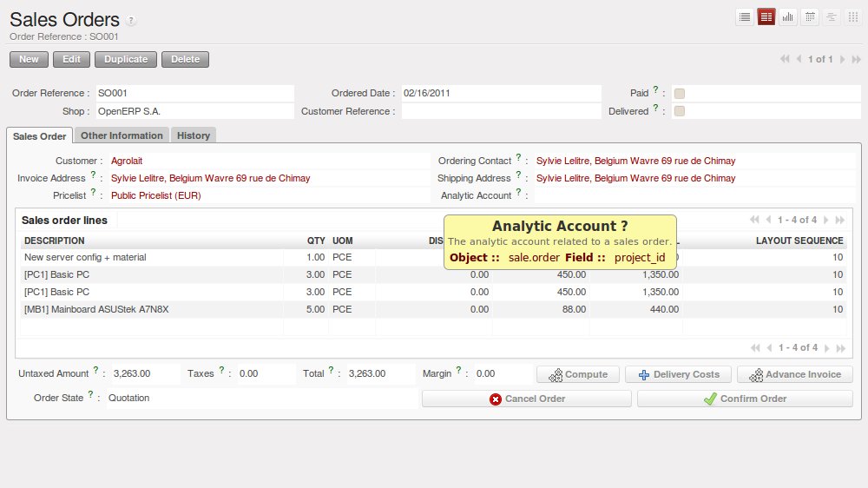The height and width of the screenshot is (488, 868).
Task: Open calendar view icon
Action: [x=810, y=17]
